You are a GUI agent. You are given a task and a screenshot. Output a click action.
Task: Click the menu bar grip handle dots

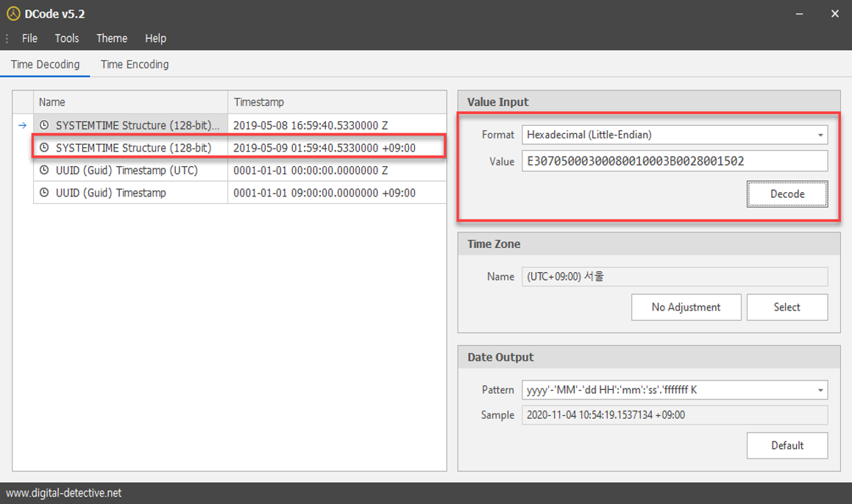(x=7, y=38)
